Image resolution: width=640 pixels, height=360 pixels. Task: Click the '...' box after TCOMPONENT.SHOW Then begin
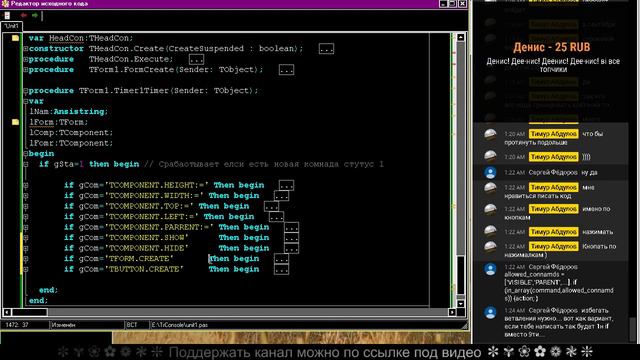tap(291, 238)
